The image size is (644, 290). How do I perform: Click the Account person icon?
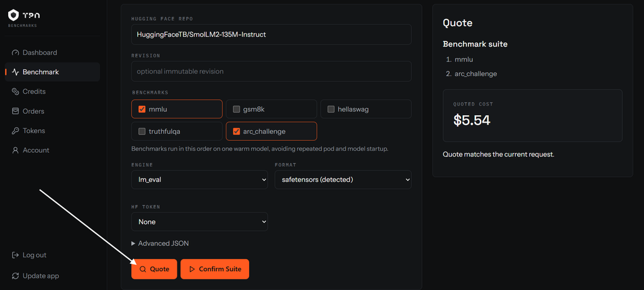pos(16,150)
